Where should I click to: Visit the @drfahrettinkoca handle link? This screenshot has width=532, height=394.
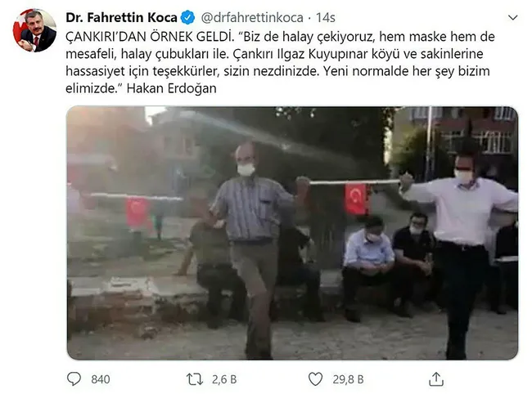click(252, 18)
